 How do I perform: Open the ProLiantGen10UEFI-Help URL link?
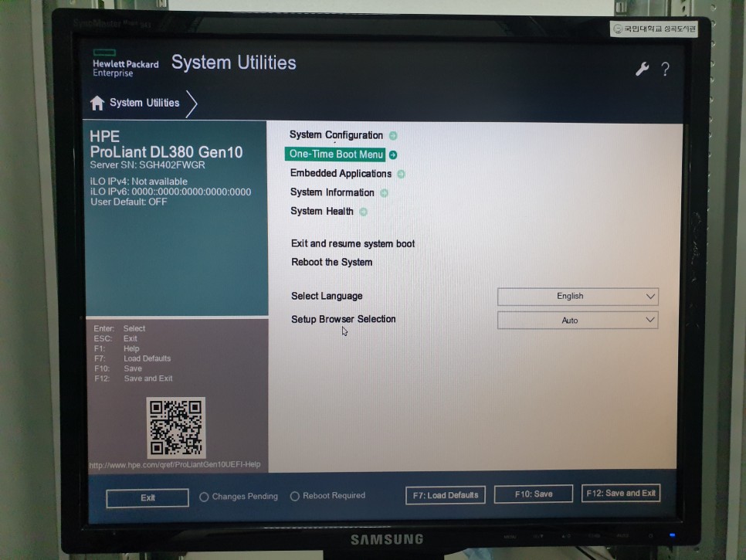(175, 465)
